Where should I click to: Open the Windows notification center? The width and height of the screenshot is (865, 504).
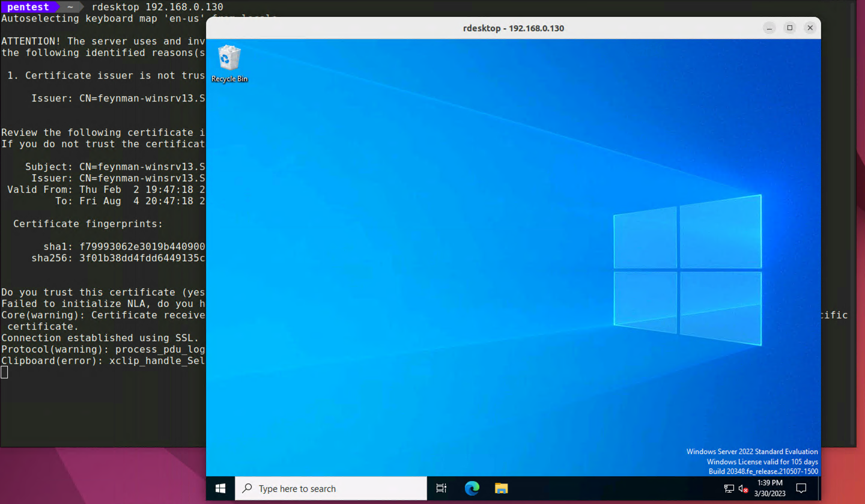pos(801,488)
